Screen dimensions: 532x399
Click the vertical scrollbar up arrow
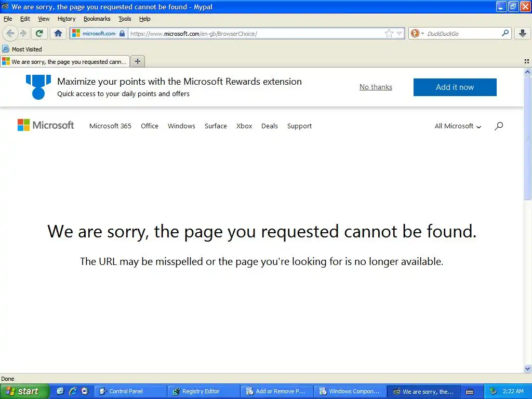pos(527,72)
